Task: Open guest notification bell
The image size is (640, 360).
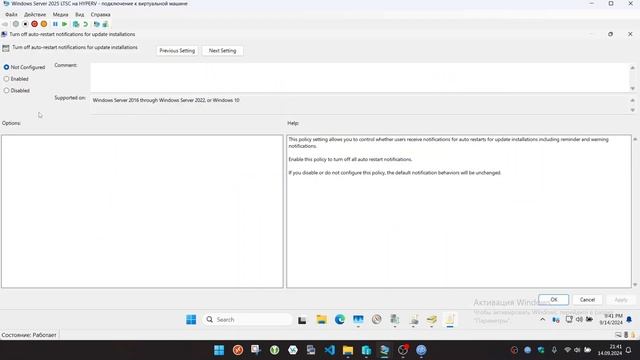Action: coord(629,320)
